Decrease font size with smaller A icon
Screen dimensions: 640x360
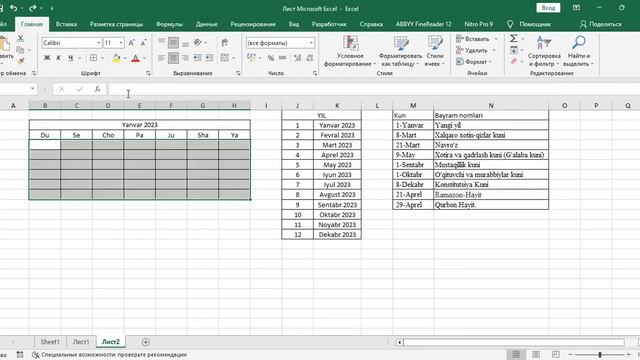click(143, 43)
